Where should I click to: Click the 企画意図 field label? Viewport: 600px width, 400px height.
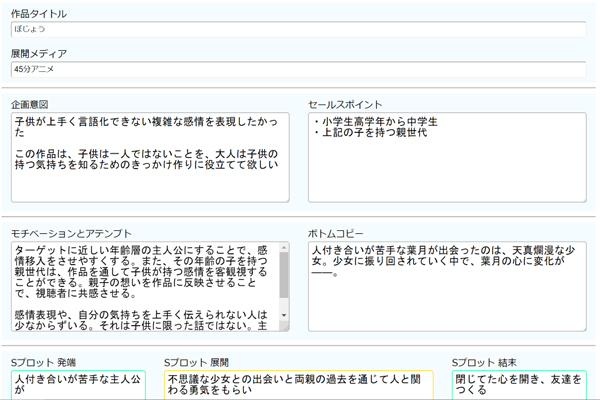click(31, 103)
